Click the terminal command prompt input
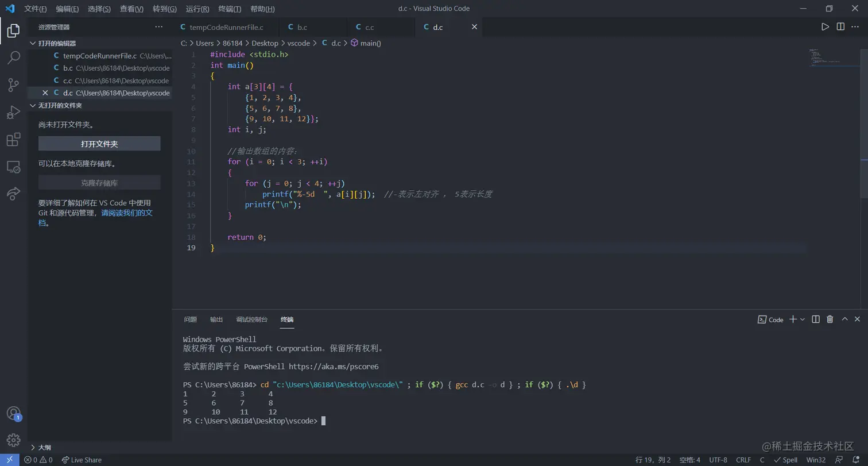 click(x=323, y=421)
